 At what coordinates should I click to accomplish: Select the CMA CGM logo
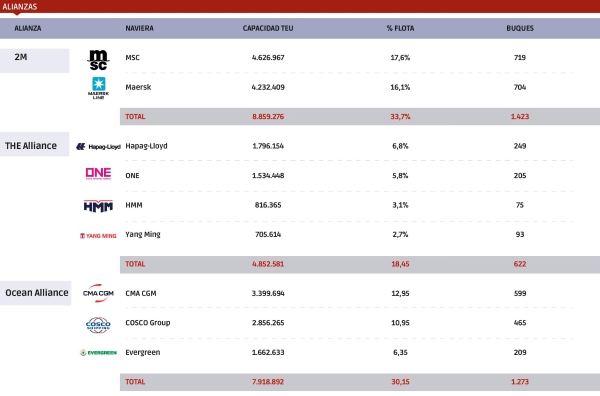[x=98, y=293]
